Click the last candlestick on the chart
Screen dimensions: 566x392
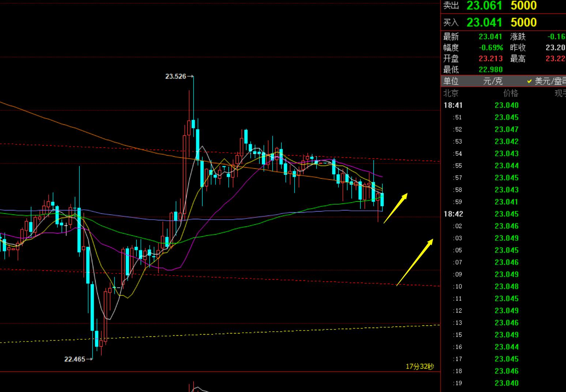[x=382, y=199]
